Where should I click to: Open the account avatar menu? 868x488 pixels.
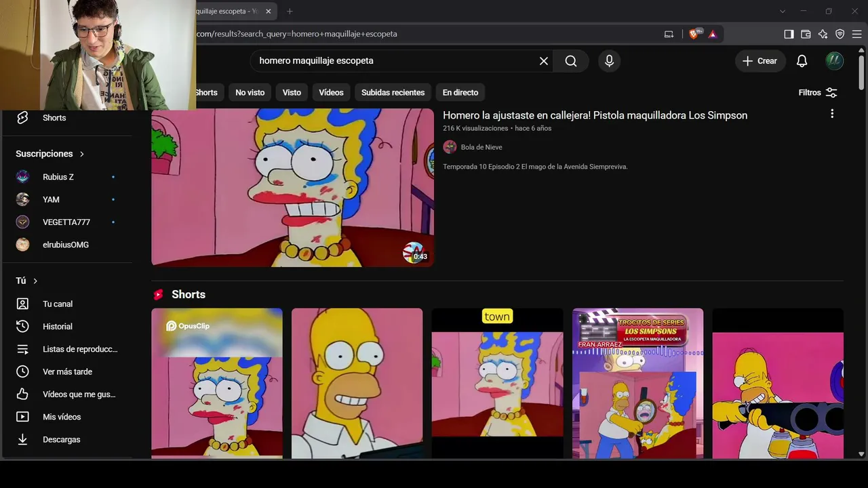834,61
